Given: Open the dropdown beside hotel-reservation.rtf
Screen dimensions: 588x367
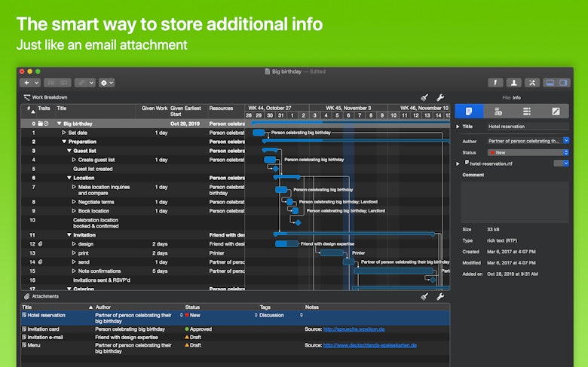Looking at the screenshot, I should [562, 164].
